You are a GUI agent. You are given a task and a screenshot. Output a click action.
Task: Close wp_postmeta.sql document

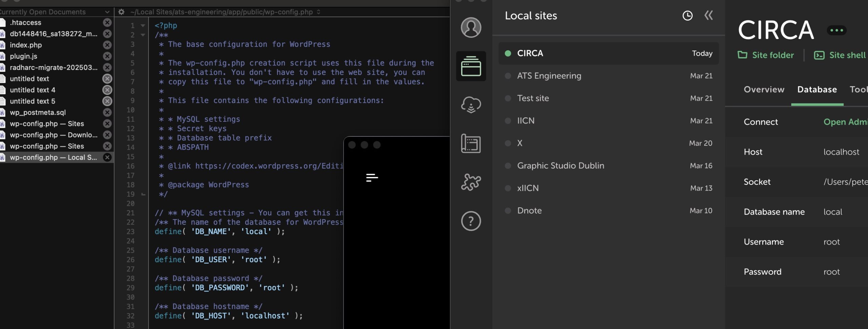coord(107,112)
